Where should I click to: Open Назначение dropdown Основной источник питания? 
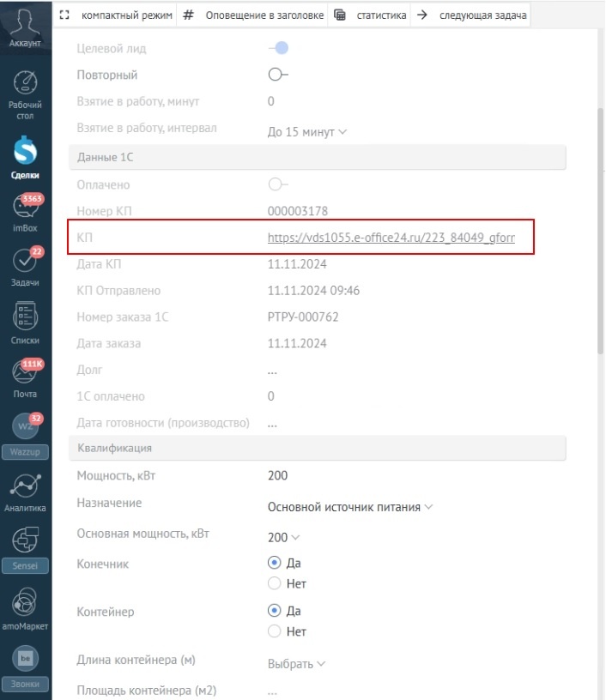(350, 507)
